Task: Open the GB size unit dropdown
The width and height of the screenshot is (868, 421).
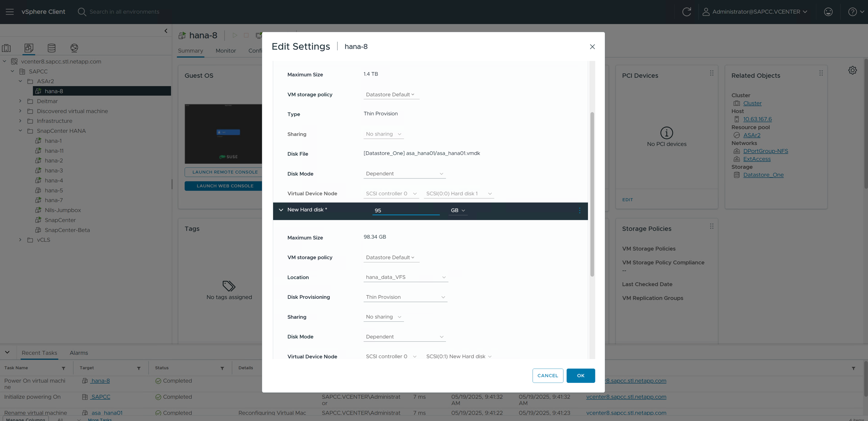Action: tap(458, 210)
